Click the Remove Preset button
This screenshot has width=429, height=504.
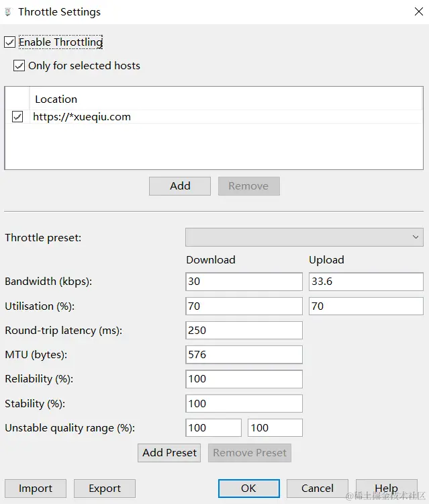coord(250,453)
